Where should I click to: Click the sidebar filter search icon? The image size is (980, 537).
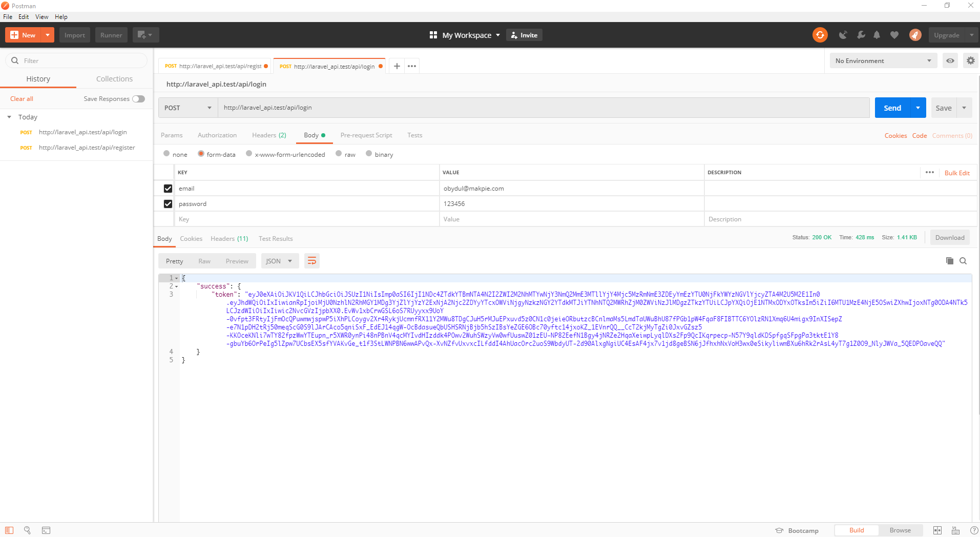click(15, 60)
